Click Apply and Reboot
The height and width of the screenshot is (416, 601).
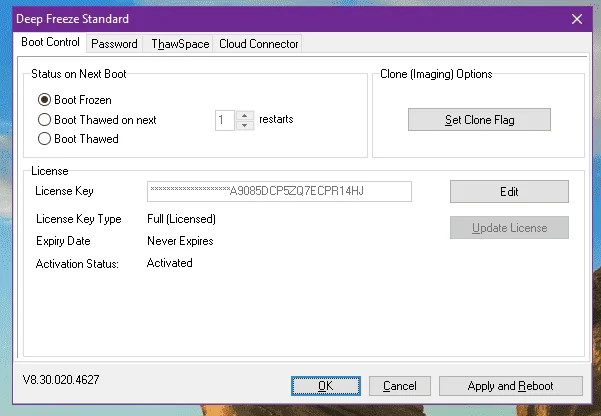511,386
